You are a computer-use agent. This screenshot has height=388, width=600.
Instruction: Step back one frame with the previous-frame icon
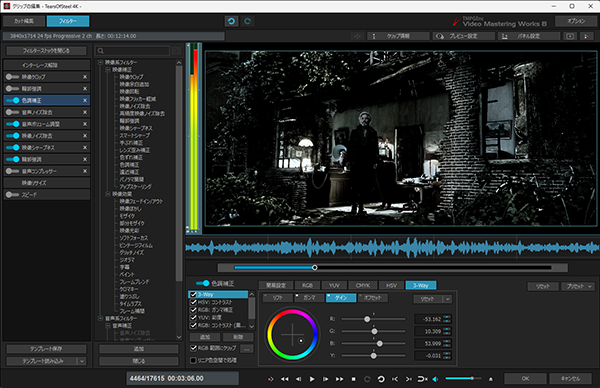point(298,379)
